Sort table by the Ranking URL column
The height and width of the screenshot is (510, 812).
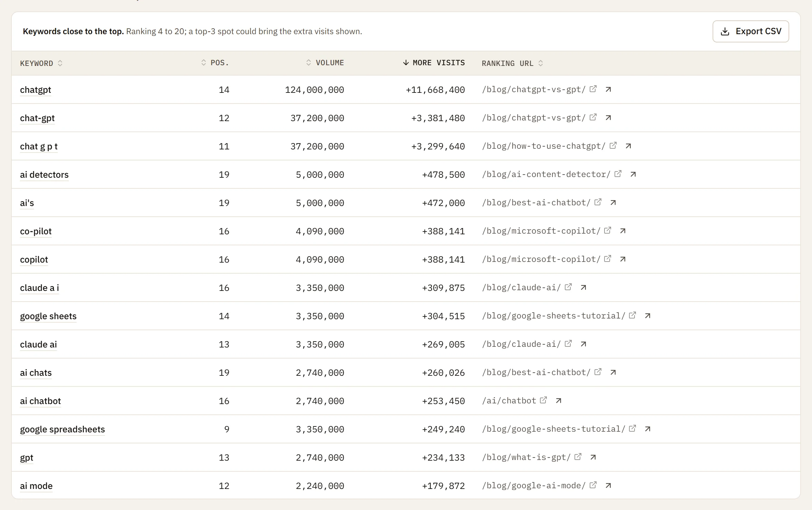512,63
